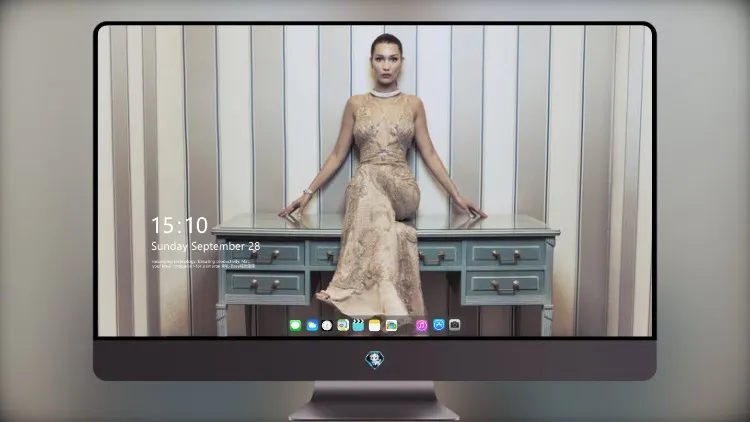750x422 pixels.
Task: Open the green Messages app in dock
Action: point(296,325)
